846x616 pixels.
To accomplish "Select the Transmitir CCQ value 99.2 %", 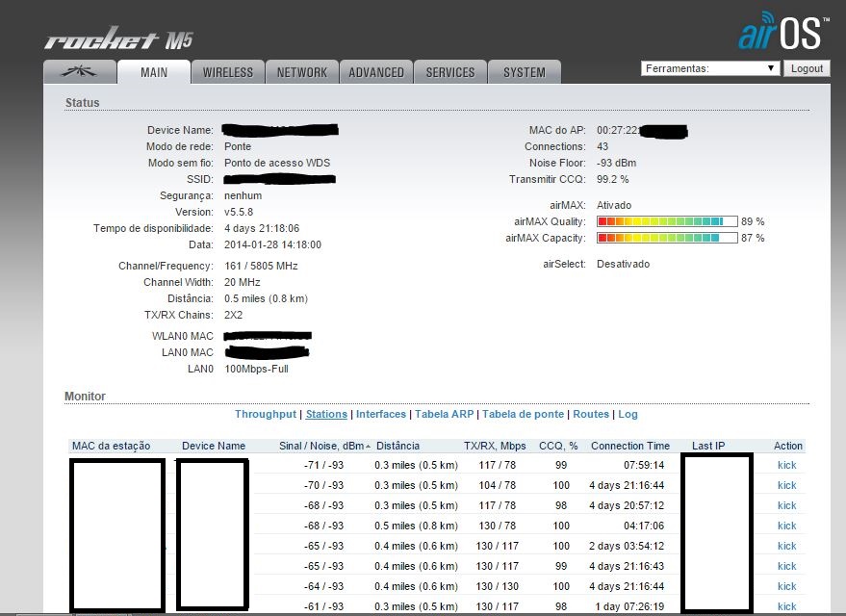I will click(x=612, y=179).
